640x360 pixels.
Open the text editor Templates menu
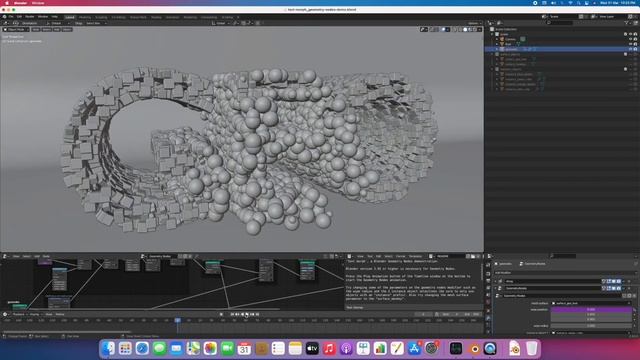415,256
